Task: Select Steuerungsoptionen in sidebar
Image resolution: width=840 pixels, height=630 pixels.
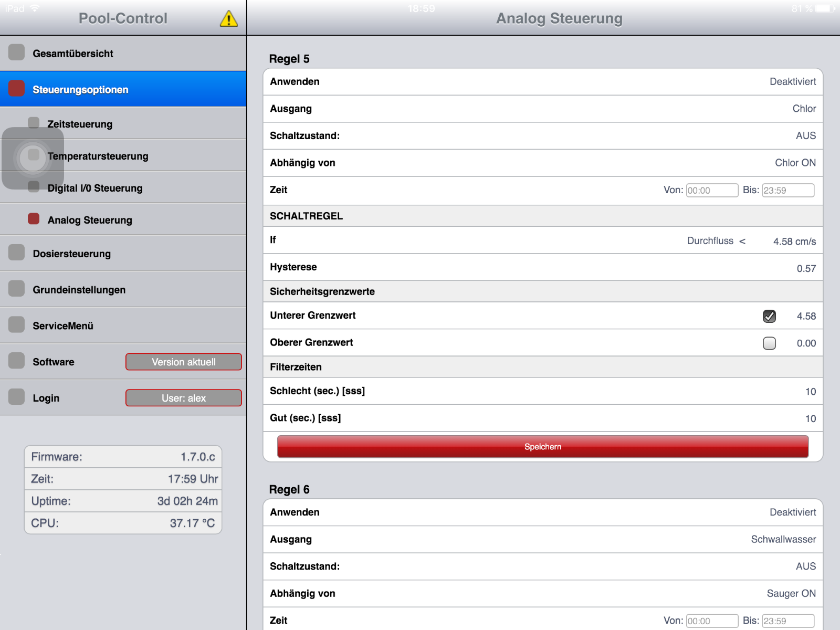Action: pyautogui.click(x=123, y=89)
